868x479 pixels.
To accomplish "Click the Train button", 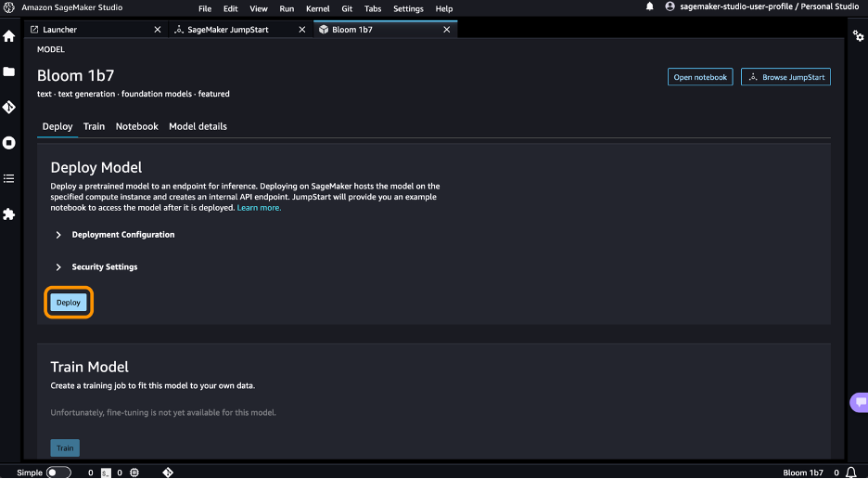I will pos(65,448).
